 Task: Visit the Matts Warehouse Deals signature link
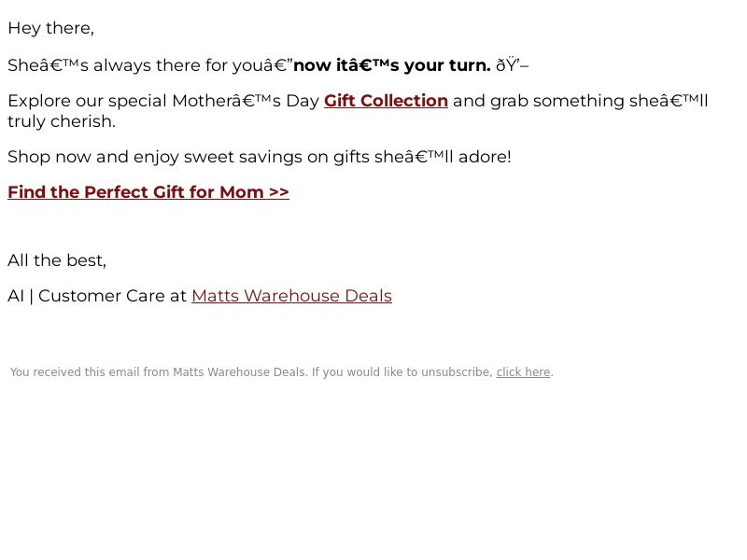(x=291, y=296)
